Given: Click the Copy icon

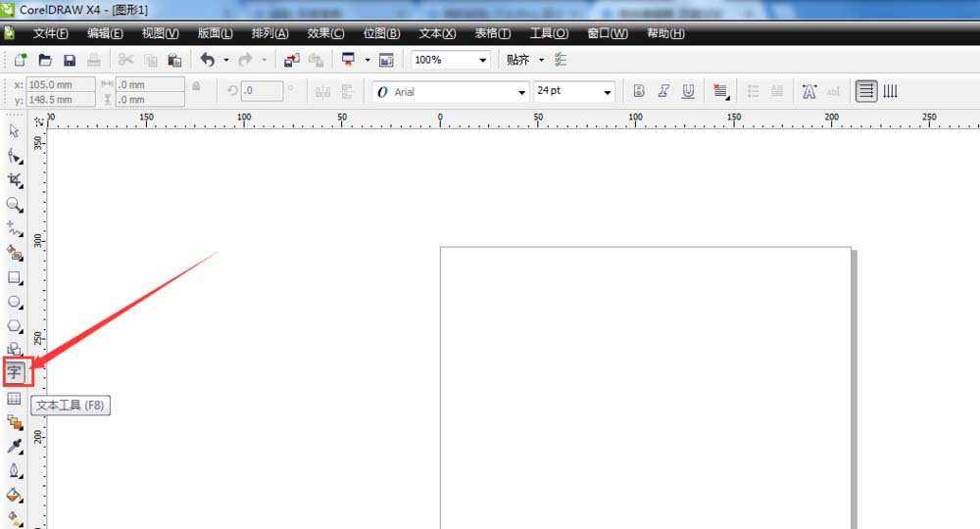Looking at the screenshot, I should click(151, 60).
